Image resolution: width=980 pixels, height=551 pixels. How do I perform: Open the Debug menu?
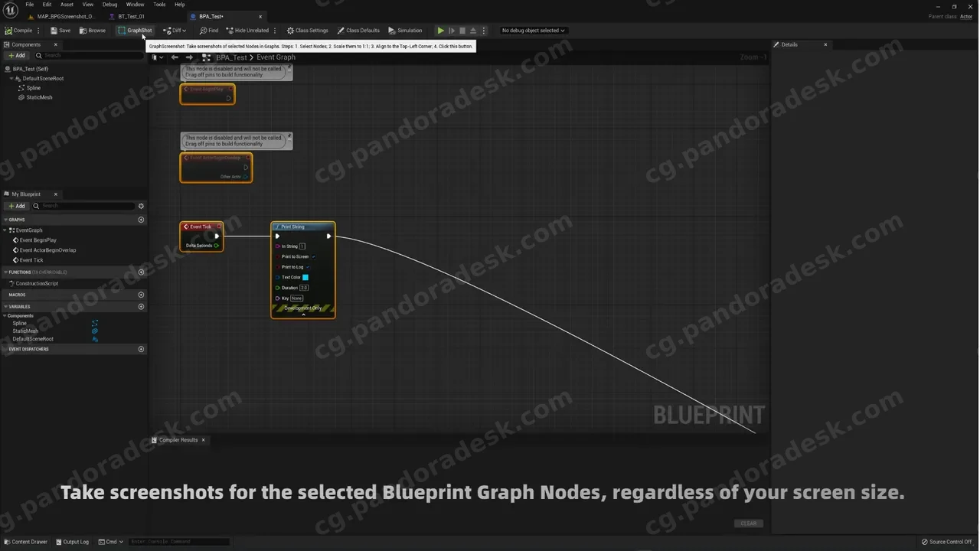110,5
